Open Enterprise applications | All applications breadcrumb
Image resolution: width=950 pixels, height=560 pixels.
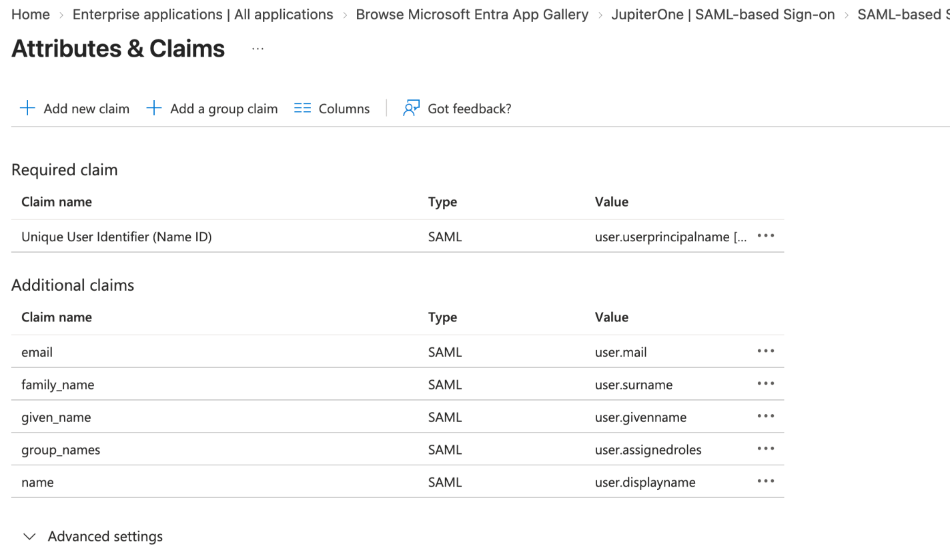[x=203, y=15]
